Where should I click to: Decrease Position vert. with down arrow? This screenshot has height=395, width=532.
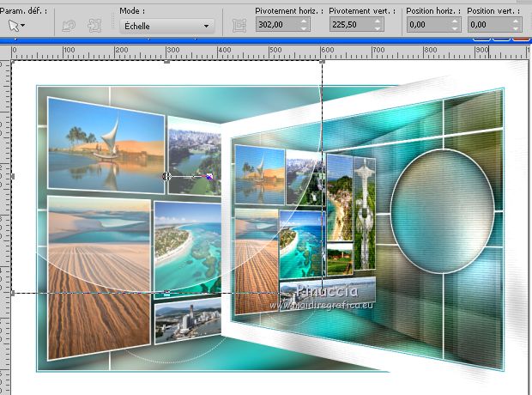coord(516,28)
